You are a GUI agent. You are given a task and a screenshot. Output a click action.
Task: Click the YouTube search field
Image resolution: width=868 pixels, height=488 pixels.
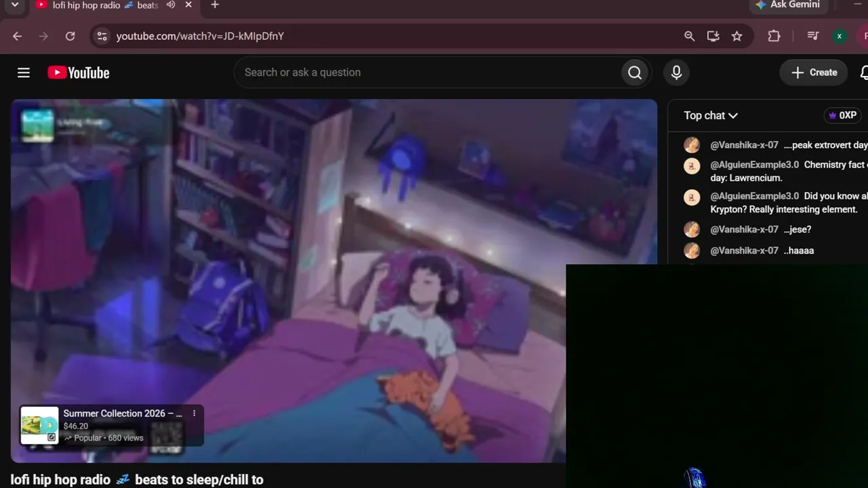click(427, 73)
